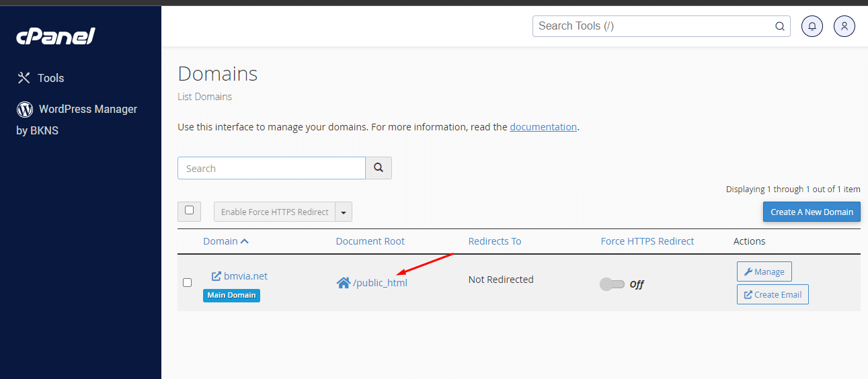
Task: Turn on Force HTTPS Redirect switch
Action: coord(612,284)
